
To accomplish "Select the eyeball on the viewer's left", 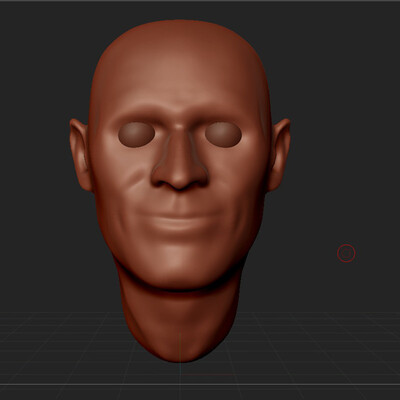I will (136, 135).
